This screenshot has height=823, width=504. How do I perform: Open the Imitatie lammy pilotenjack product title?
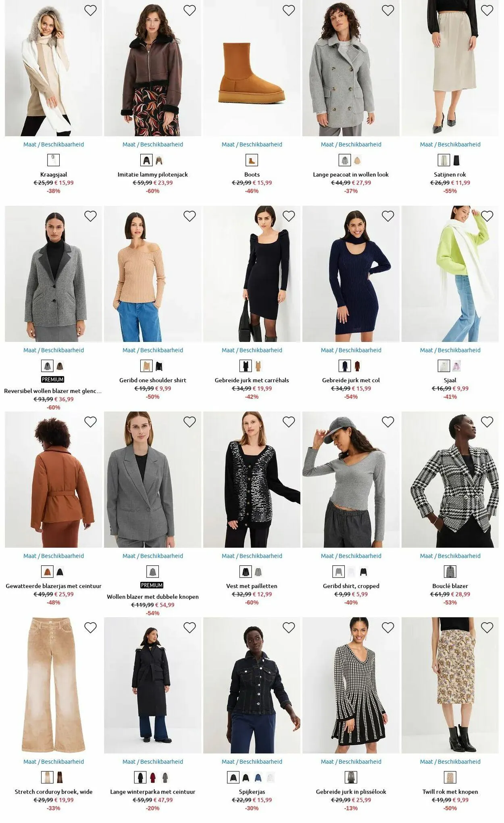153,175
